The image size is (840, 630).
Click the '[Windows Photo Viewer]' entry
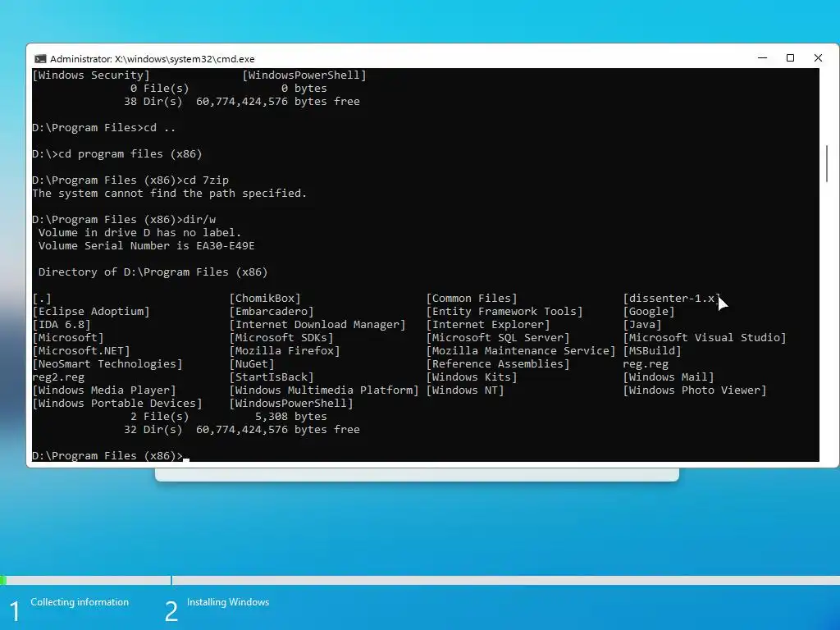pyautogui.click(x=695, y=390)
